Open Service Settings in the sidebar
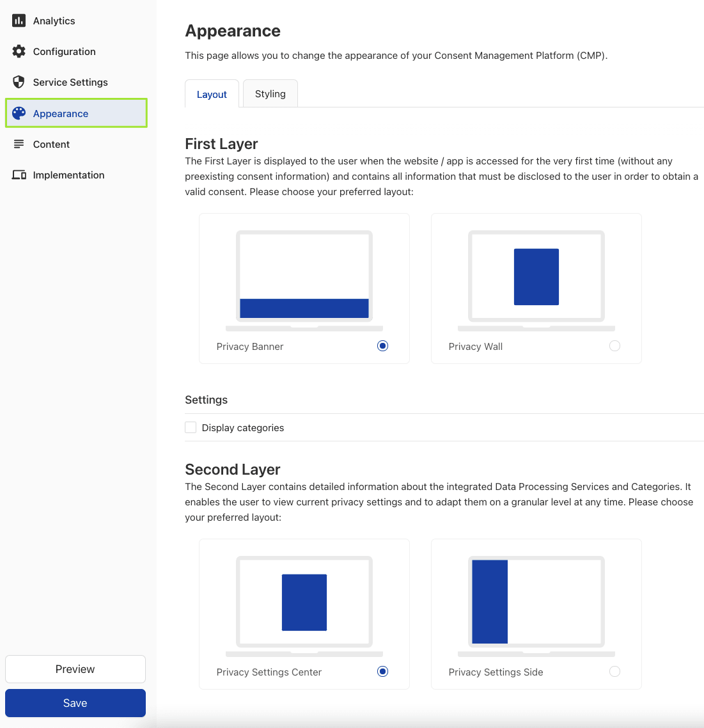Image resolution: width=704 pixels, height=728 pixels. 70,83
